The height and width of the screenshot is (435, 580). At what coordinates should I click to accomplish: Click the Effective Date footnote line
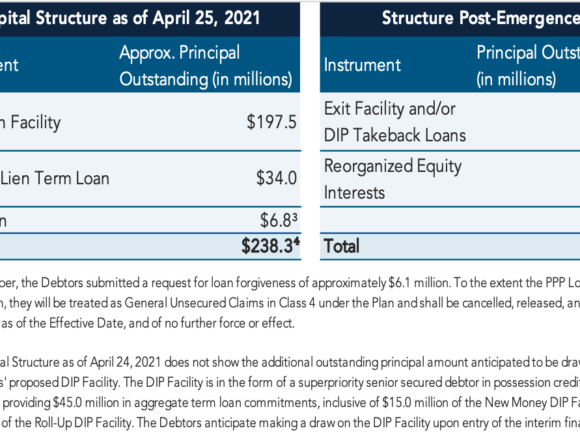point(147,323)
